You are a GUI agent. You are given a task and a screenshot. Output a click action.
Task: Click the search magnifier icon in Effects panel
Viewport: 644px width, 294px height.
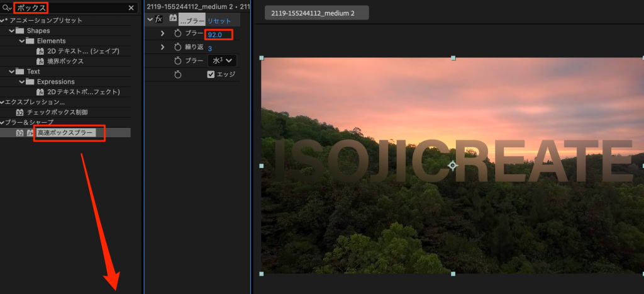coord(6,8)
